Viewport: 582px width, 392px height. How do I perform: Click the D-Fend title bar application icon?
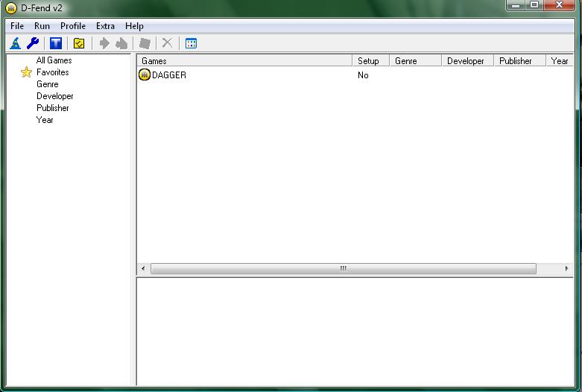11,7
